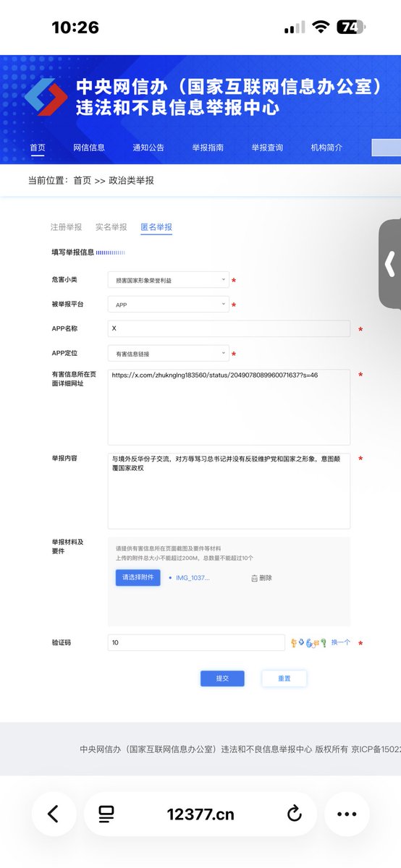Tap the battery indicator in the status bar
Screen dimensions: 401x868
(352, 27)
